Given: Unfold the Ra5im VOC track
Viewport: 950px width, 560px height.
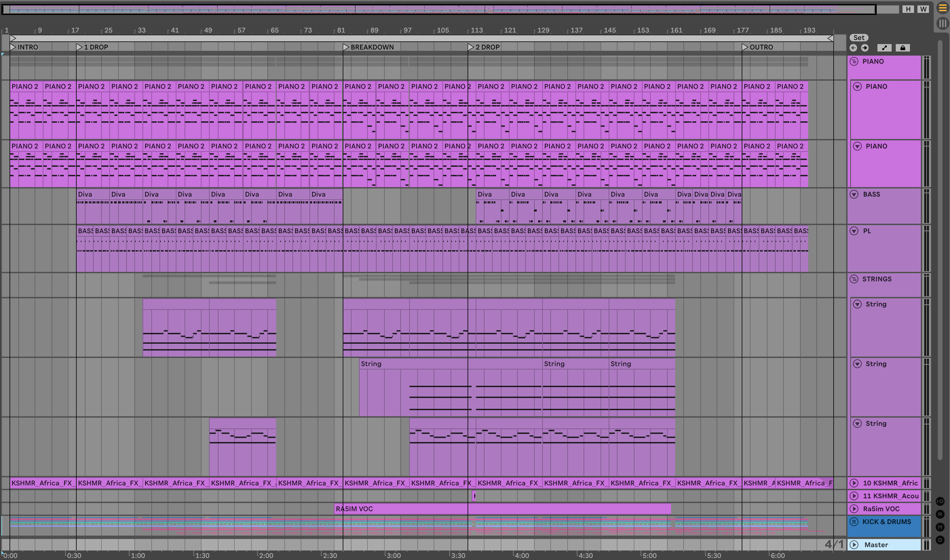Looking at the screenshot, I should 854,509.
